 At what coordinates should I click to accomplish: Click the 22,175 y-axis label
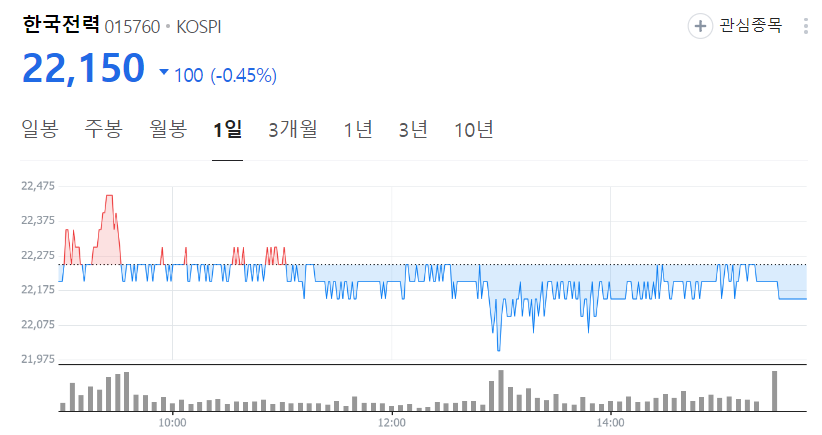coord(38,290)
